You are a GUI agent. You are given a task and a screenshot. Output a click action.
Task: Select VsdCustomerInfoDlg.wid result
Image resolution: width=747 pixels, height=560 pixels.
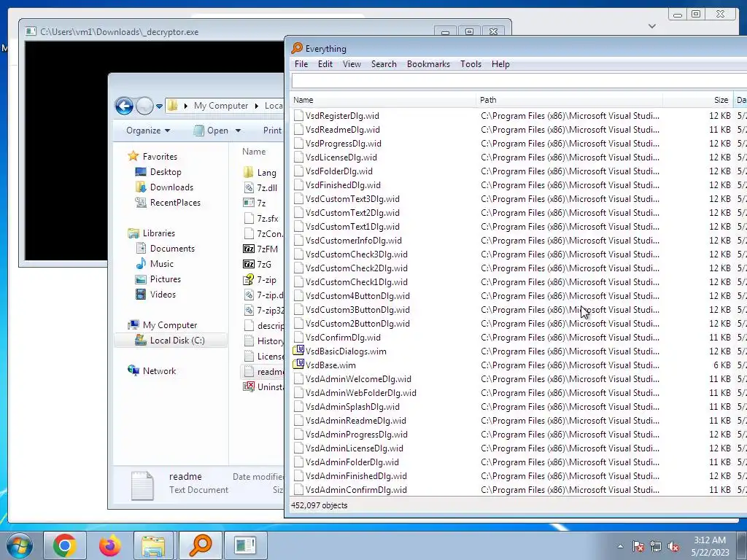[x=354, y=241]
